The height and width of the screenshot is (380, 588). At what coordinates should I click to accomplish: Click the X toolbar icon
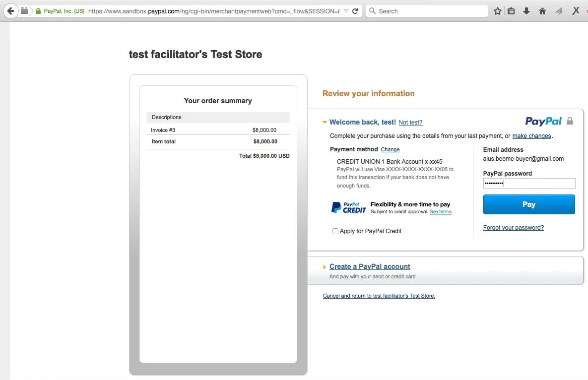[576, 10]
